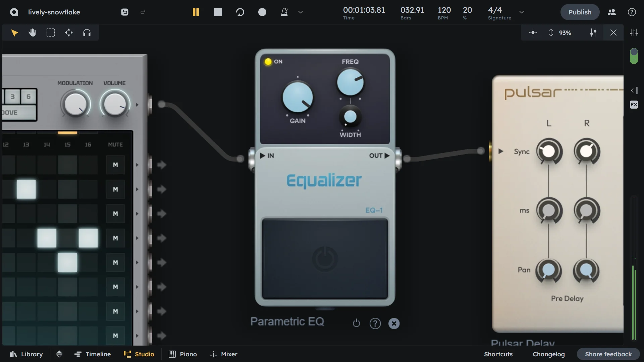The width and height of the screenshot is (644, 362).
Task: Open the Timeline tab
Action: click(x=93, y=354)
